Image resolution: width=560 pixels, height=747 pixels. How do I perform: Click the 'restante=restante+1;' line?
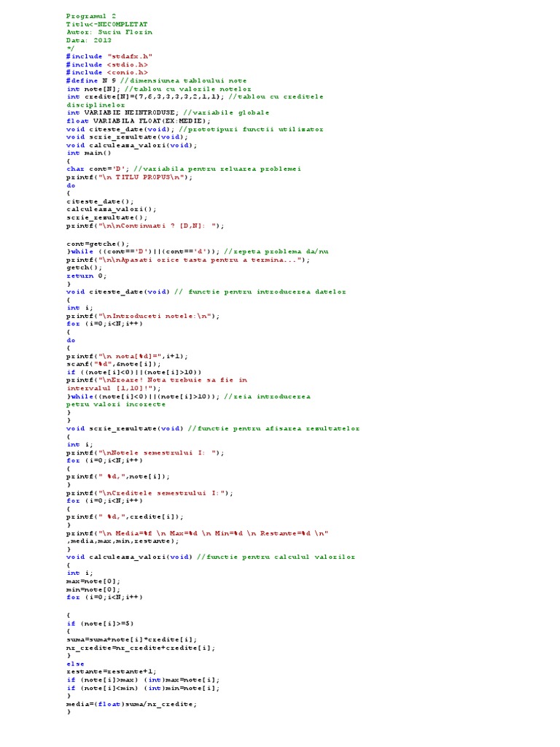pos(111,672)
